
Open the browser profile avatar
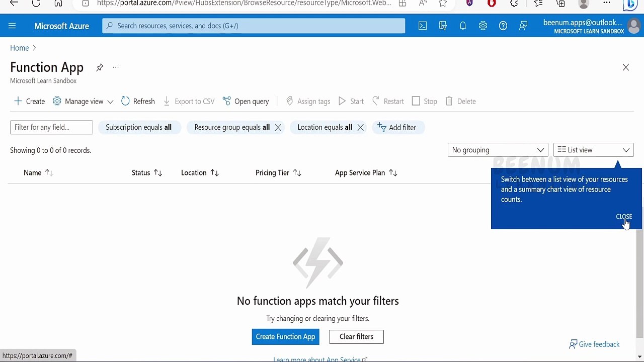tap(584, 4)
